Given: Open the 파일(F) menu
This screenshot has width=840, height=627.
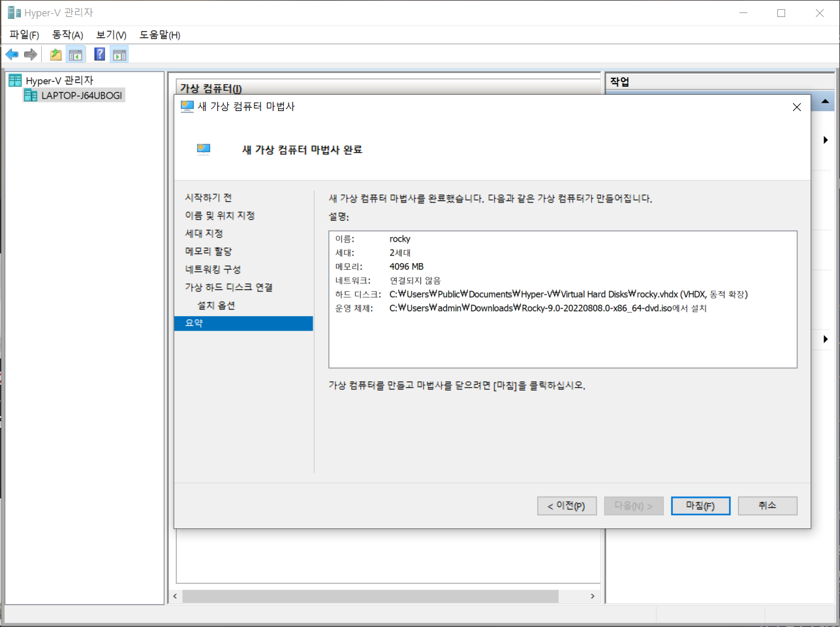Looking at the screenshot, I should pos(24,35).
